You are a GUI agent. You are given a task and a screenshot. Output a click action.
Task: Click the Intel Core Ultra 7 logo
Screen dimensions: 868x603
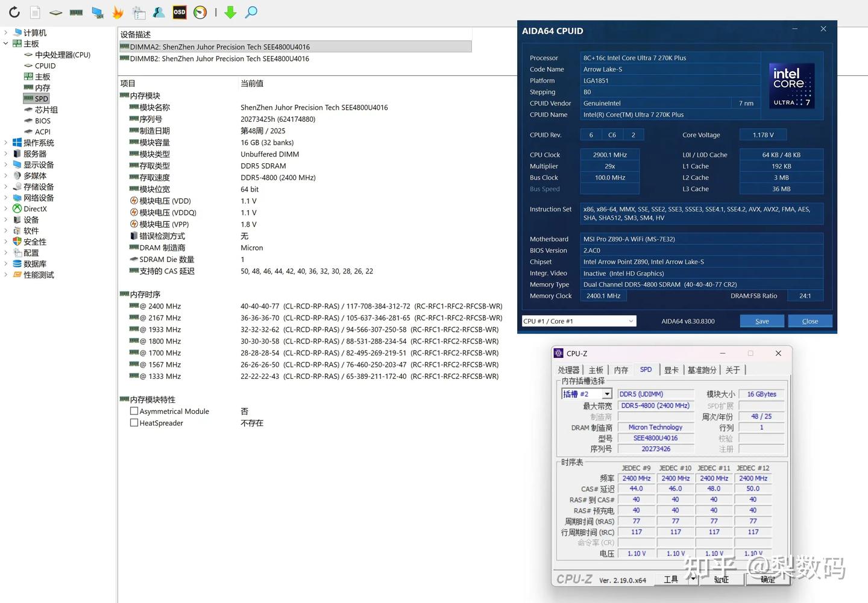pyautogui.click(x=793, y=86)
